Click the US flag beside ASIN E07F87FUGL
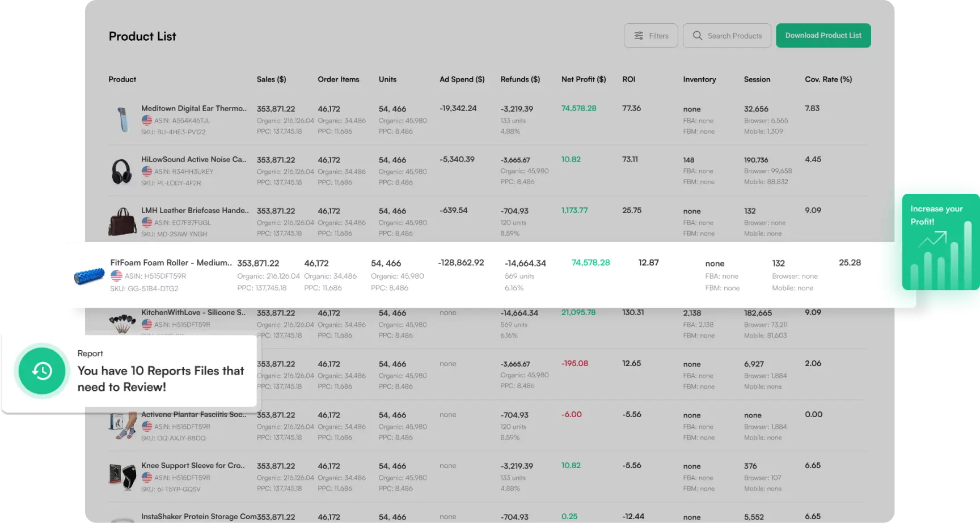 click(x=147, y=223)
